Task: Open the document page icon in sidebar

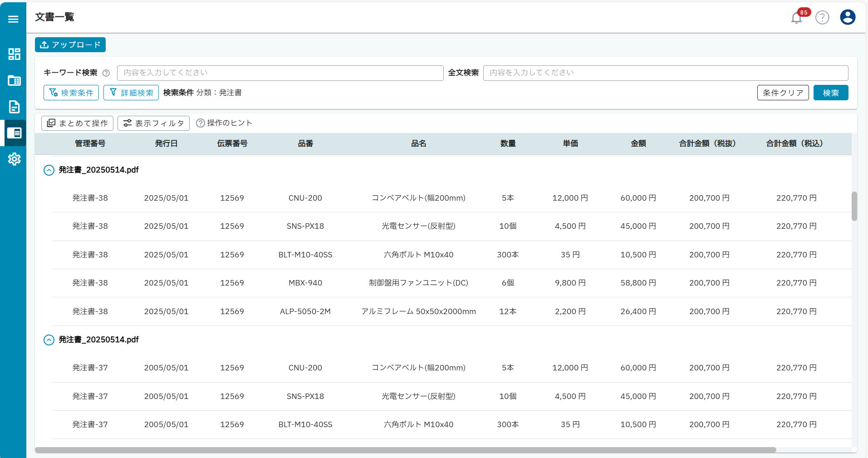Action: 14,107
